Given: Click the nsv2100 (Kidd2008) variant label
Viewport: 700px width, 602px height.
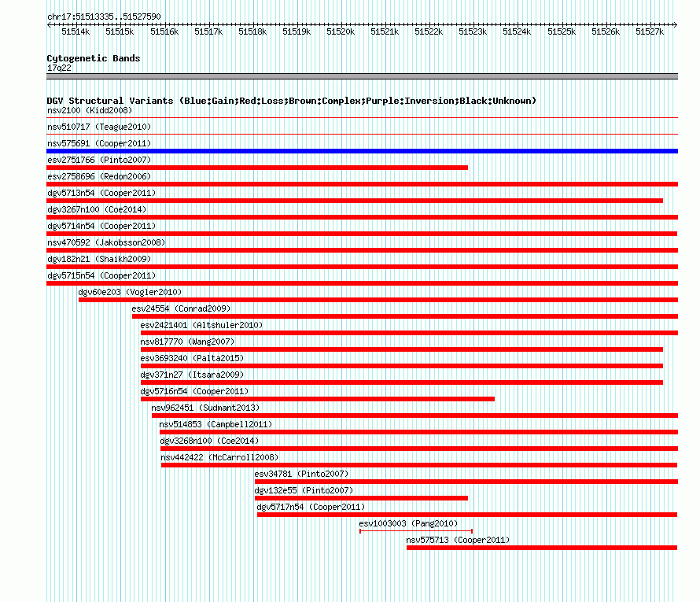Looking at the screenshot, I should pos(90,110).
